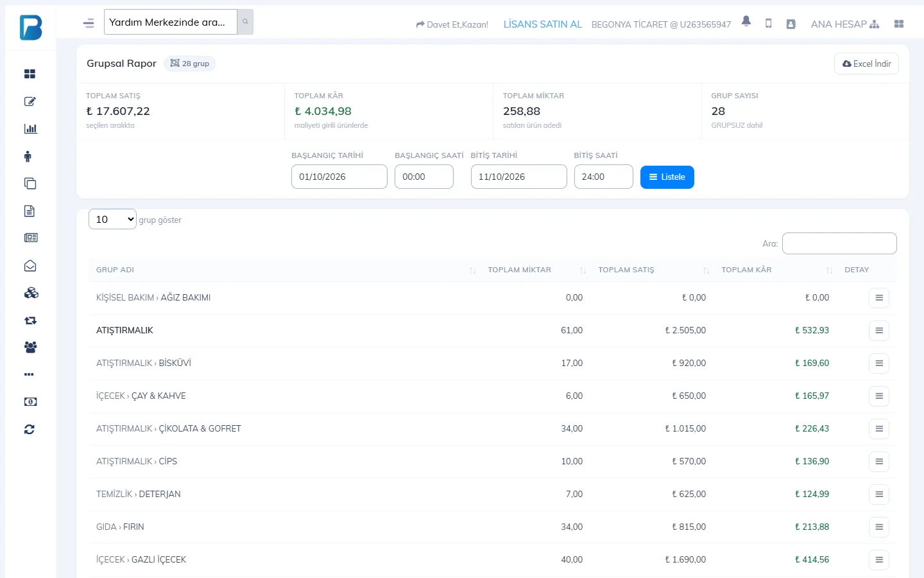924x578 pixels.
Task: Open the stacked boxes inventory icon
Action: 31,293
